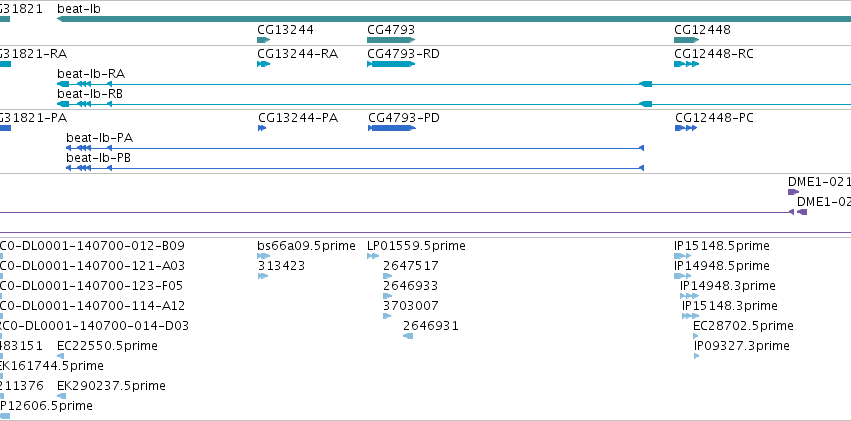The image size is (851, 421).
Task: Click the C0-DL0001-140700-114-A12 EST label
Action: click(x=92, y=306)
